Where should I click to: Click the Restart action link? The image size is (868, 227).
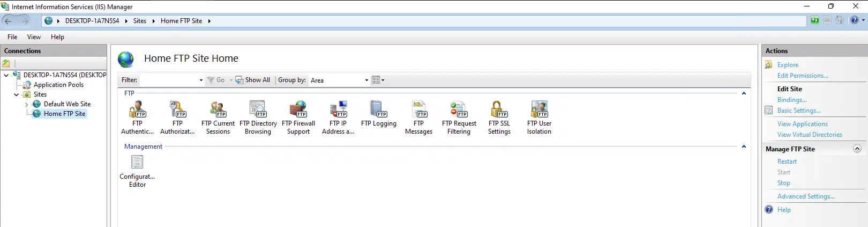[787, 162]
